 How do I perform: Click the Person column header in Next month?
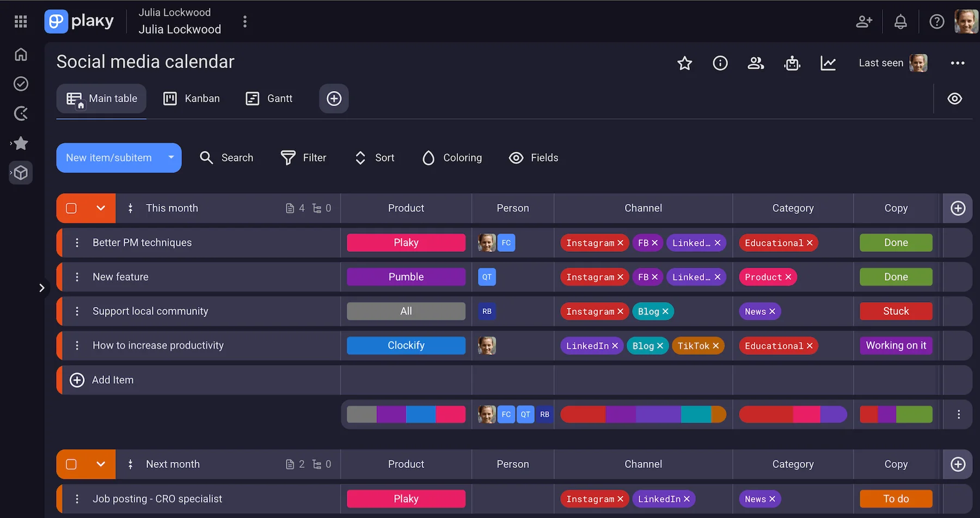point(512,464)
